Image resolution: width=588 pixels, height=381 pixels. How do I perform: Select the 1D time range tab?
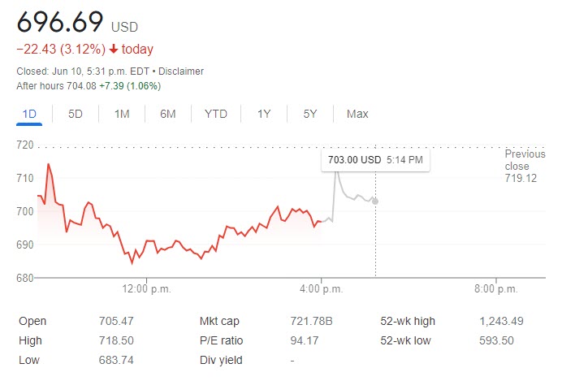[x=30, y=114]
